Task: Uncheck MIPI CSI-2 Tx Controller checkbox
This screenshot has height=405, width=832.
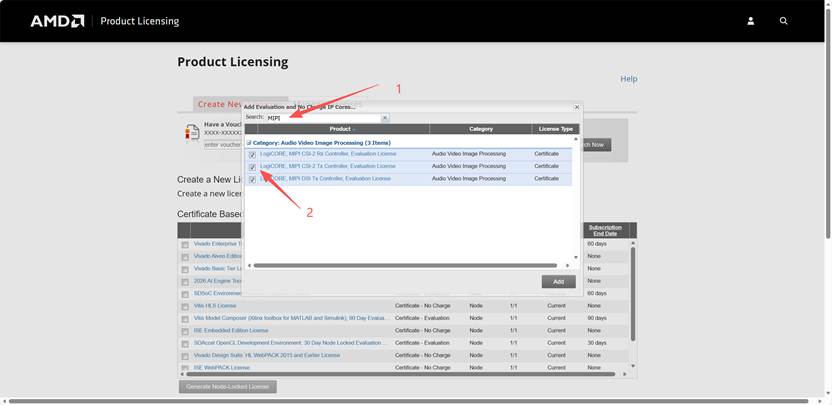Action: point(252,167)
